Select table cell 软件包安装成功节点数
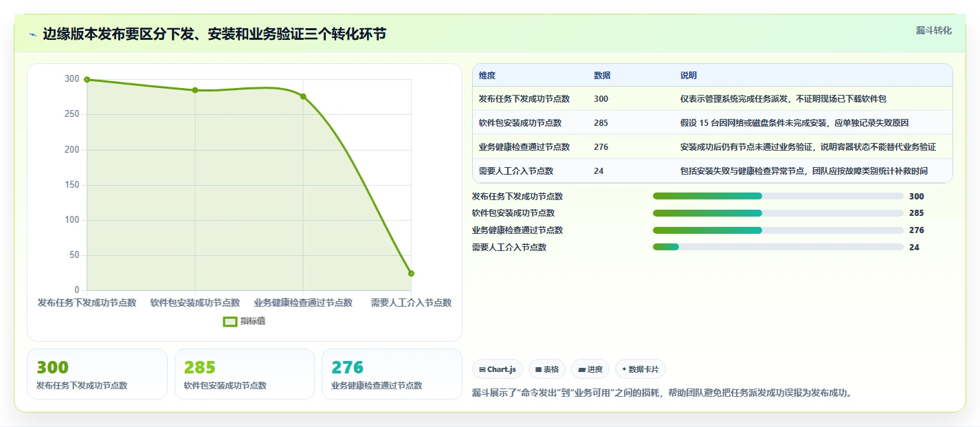980x427 pixels. coord(520,123)
